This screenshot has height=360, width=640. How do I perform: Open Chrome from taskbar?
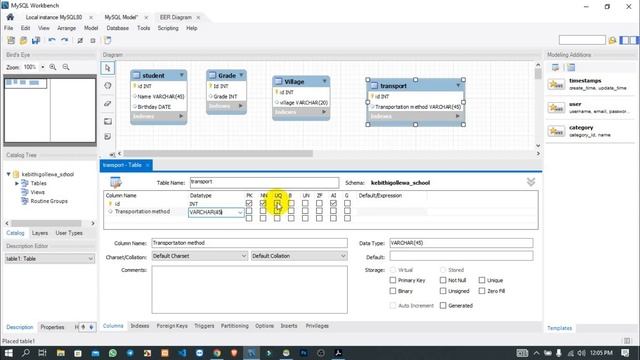[x=217, y=353]
